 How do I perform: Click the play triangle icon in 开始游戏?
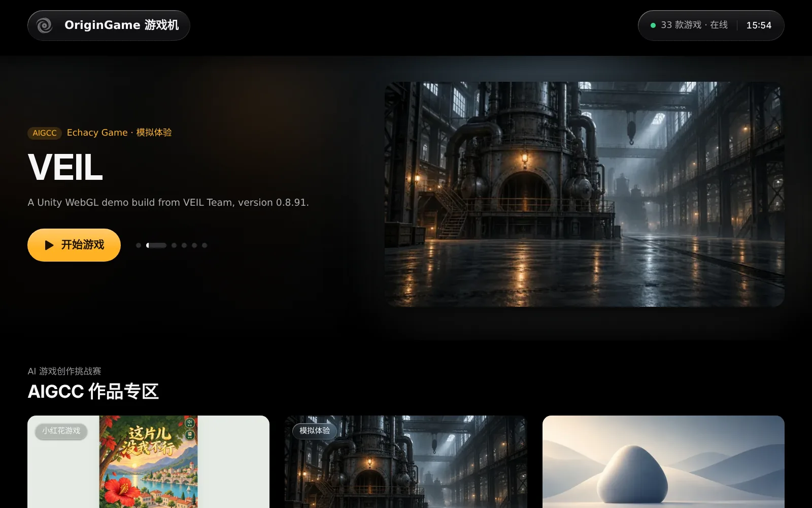[49, 245]
